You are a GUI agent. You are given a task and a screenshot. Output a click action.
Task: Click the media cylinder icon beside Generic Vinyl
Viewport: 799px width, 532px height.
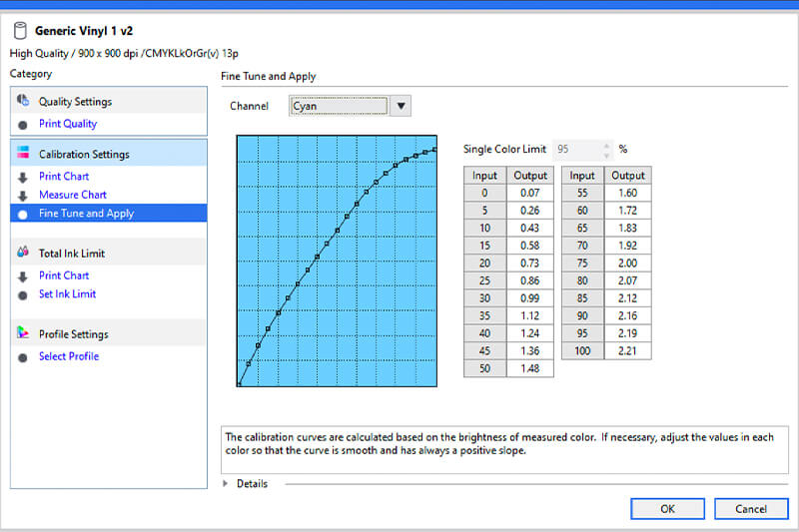[20, 31]
